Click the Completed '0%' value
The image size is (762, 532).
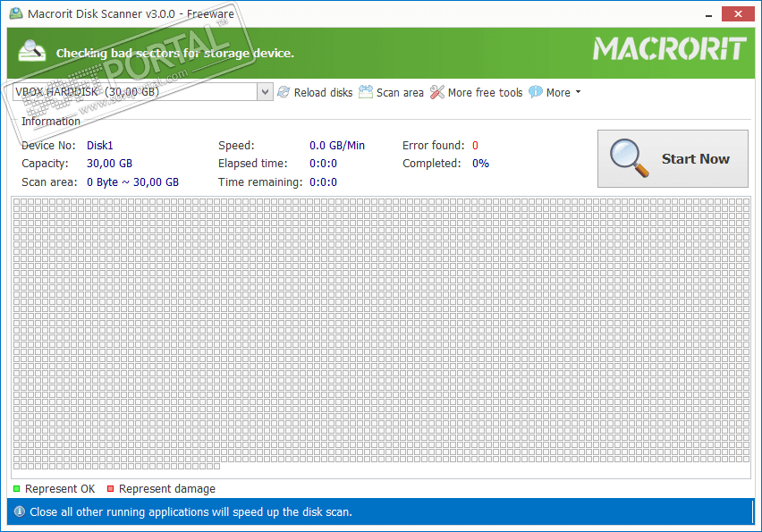pos(480,164)
